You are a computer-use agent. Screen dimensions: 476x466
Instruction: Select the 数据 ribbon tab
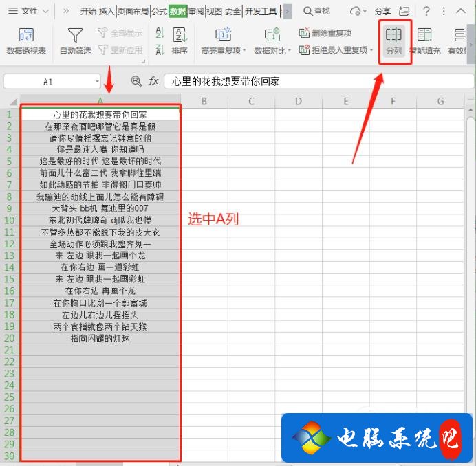pos(178,12)
